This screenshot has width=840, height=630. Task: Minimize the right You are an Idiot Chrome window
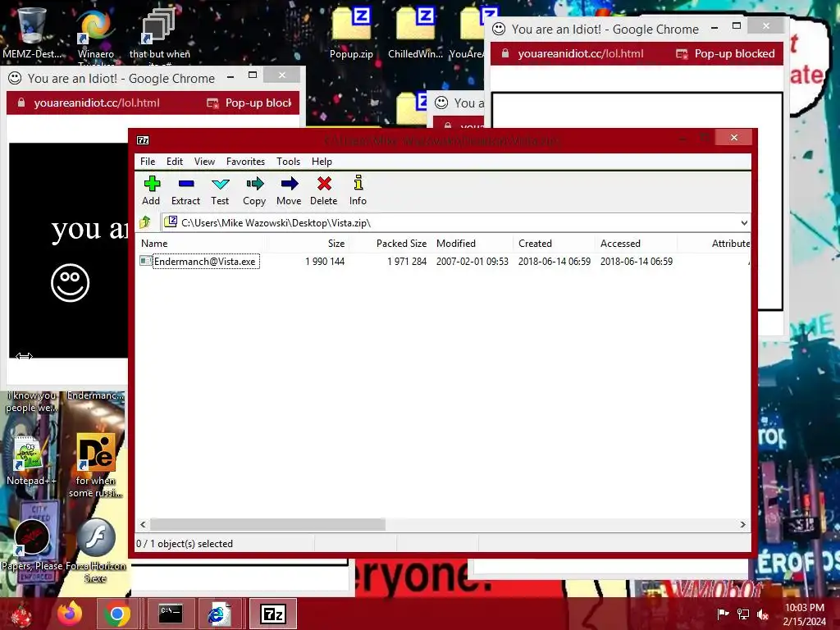coord(714,27)
